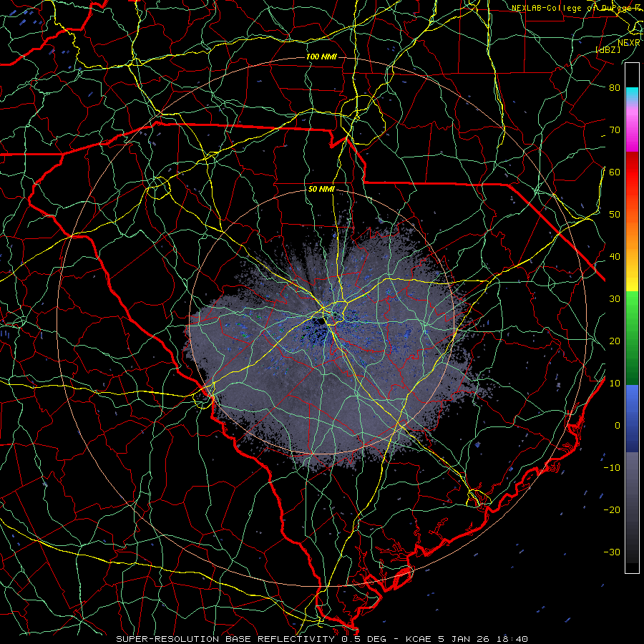This screenshot has width=644, height=644.
Task: Click the -20 value on dBZ scale
Action: (x=612, y=510)
